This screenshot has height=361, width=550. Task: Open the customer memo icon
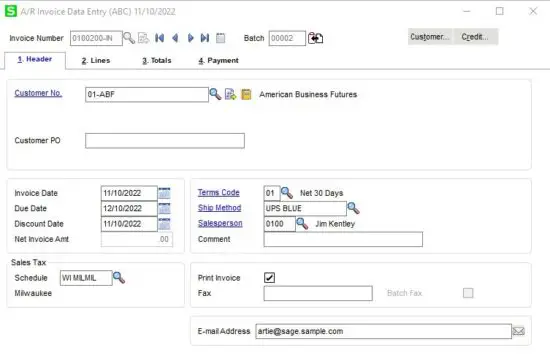pyautogui.click(x=246, y=94)
